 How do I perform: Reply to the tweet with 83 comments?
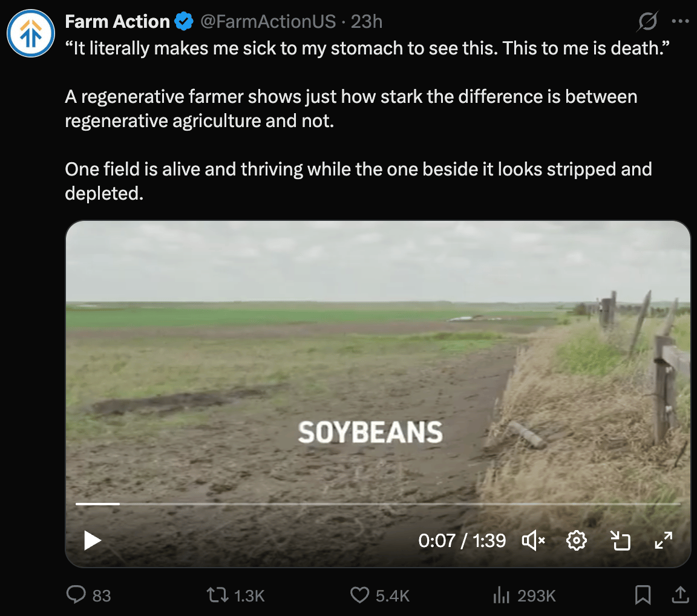(88, 595)
